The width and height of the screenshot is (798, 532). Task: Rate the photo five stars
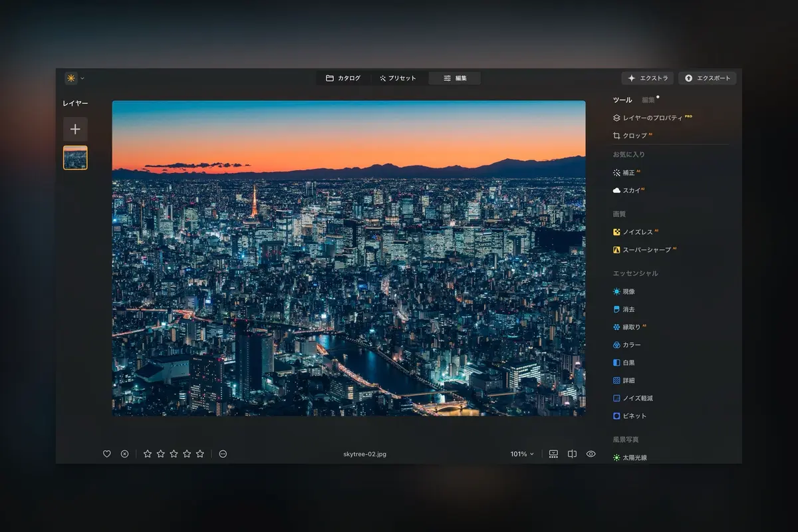200,454
